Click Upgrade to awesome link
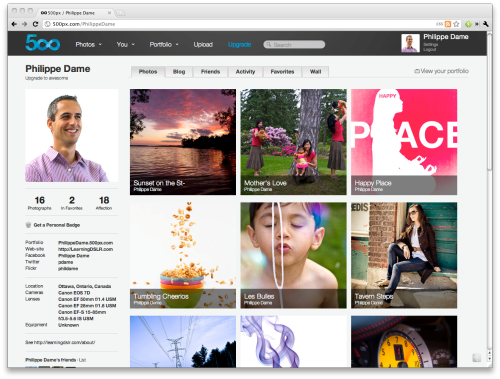 click(x=47, y=78)
